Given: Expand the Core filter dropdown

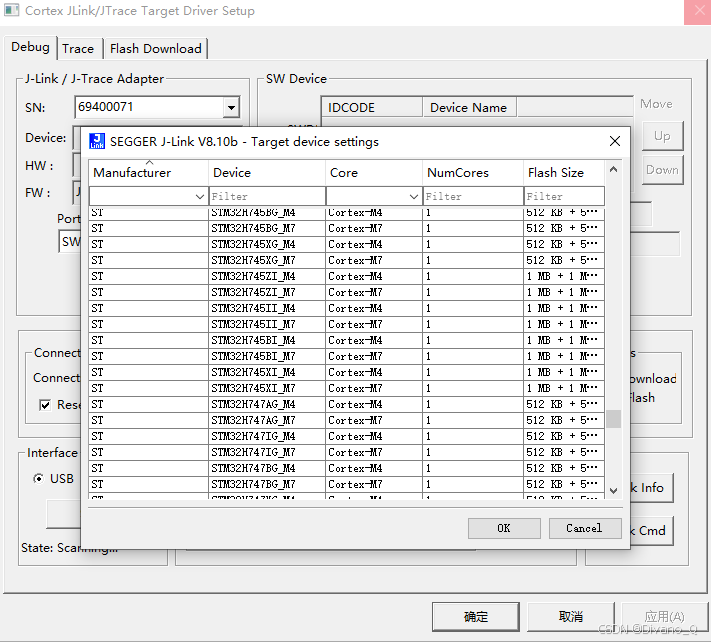Looking at the screenshot, I should click(x=414, y=196).
